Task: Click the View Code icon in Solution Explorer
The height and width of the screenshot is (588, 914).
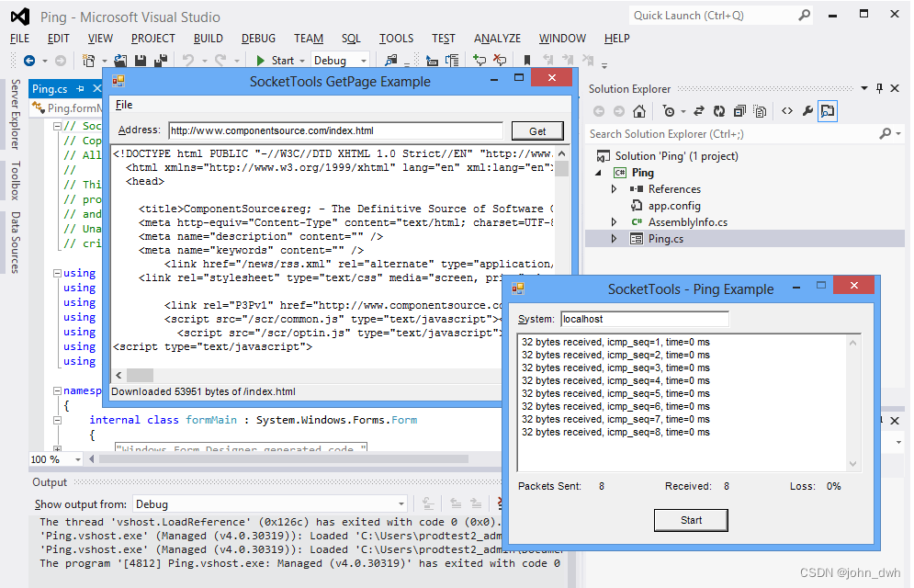Action: pyautogui.click(x=787, y=110)
